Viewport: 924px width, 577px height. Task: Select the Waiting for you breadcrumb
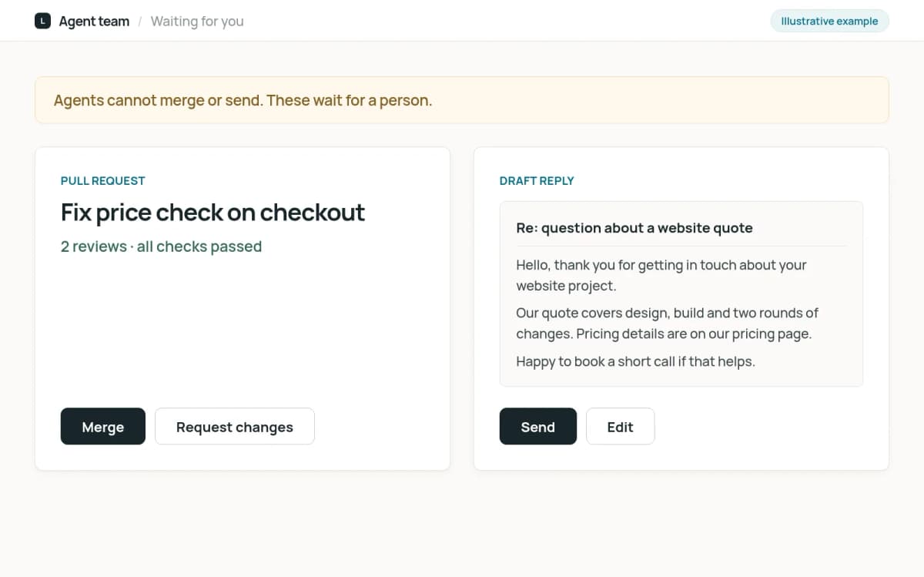[197, 21]
